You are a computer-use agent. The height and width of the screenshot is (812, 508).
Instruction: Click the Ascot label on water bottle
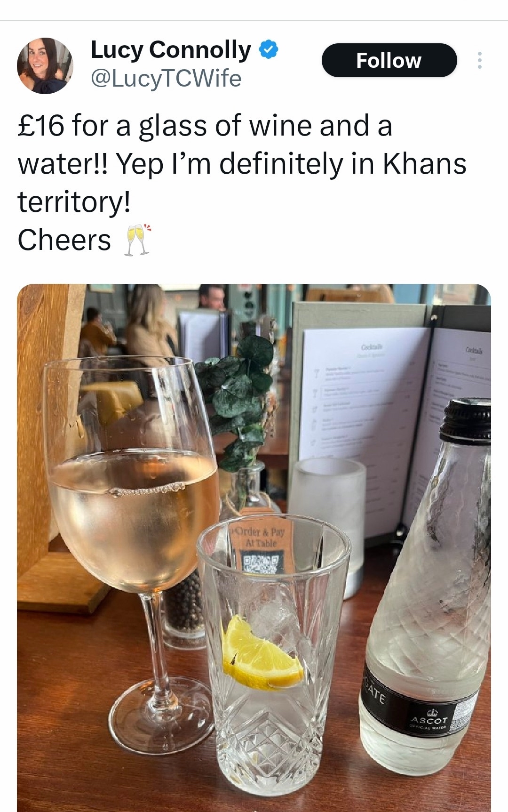coord(428,720)
